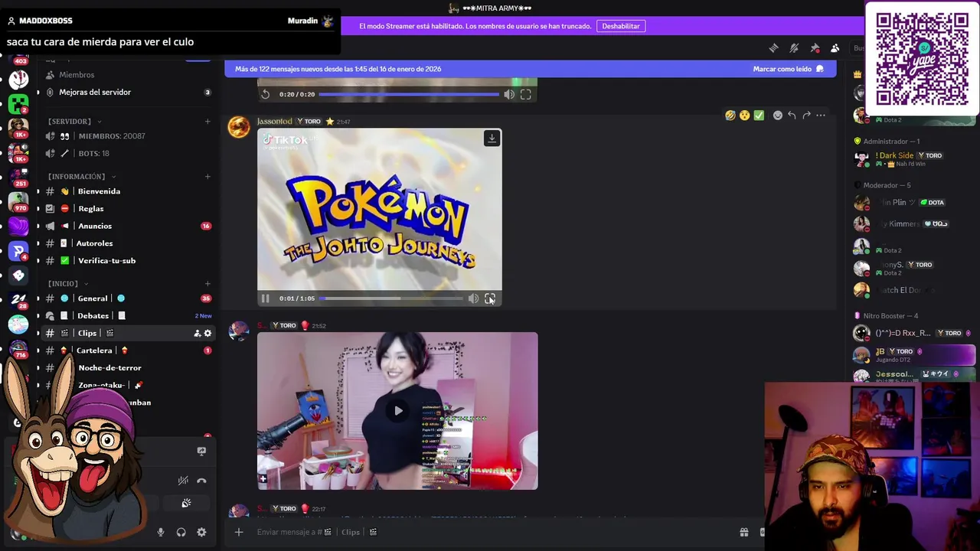Screen dimensions: 980x551
Task: Forward Jassontod's message
Action: tap(806, 116)
